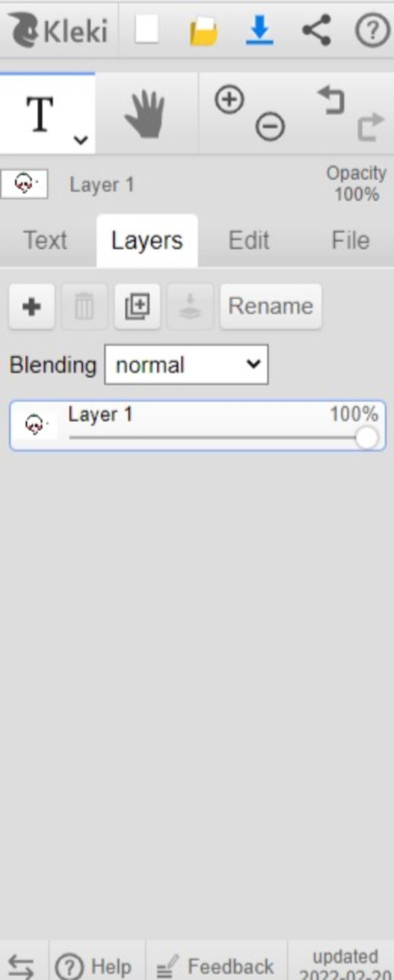Open the Blending mode dropdown
The height and width of the screenshot is (980, 394).
click(x=186, y=364)
